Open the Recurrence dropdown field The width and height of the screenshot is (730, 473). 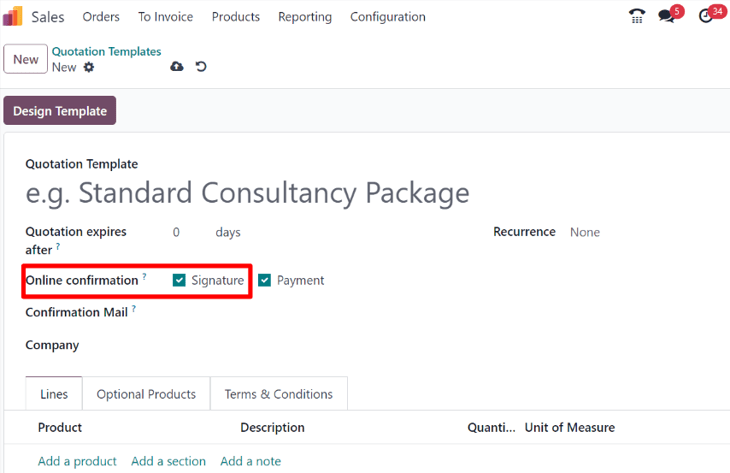(620, 232)
